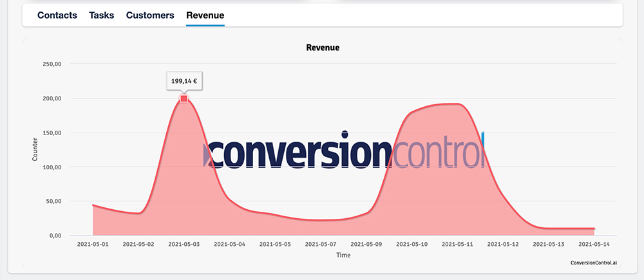The image size is (644, 280).
Task: Select the 2021-05-14 date label
Action: point(594,245)
